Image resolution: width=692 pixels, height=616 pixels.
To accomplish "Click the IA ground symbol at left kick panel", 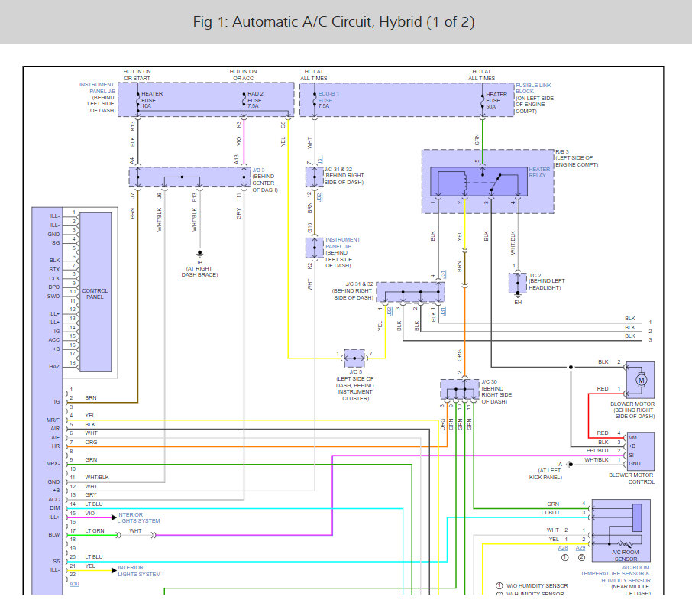I will (x=570, y=464).
